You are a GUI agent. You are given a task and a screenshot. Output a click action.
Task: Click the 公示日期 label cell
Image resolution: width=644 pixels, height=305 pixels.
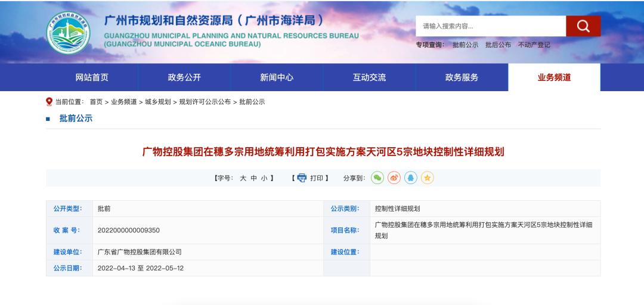click(x=69, y=268)
